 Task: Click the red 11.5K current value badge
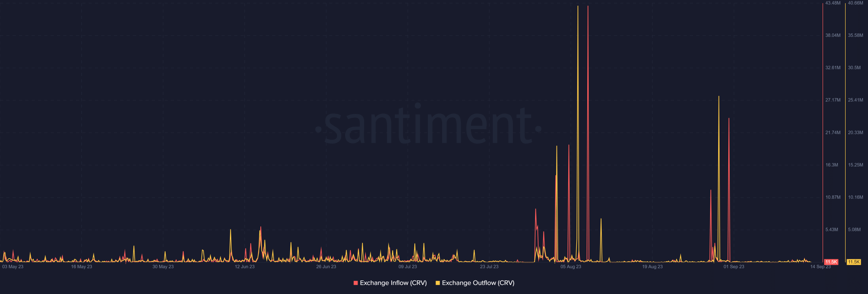pos(831,262)
